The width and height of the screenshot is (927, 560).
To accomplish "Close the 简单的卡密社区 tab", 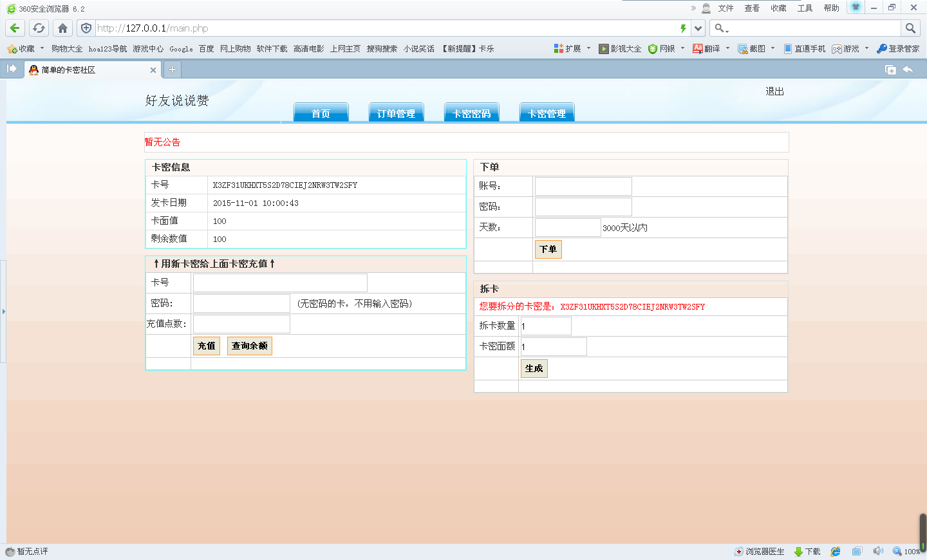I will point(153,70).
